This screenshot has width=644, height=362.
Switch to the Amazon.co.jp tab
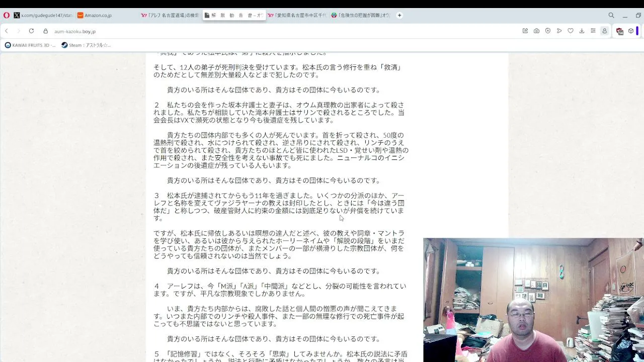(x=107, y=16)
